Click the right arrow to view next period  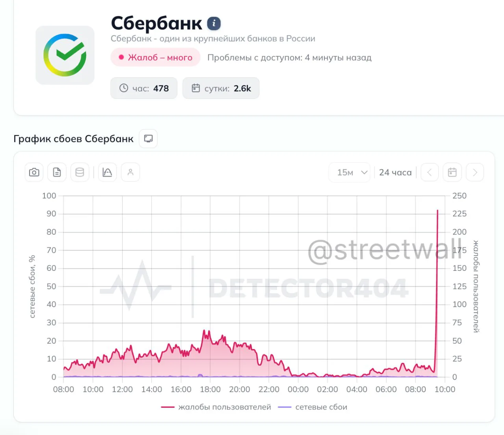coord(475,172)
